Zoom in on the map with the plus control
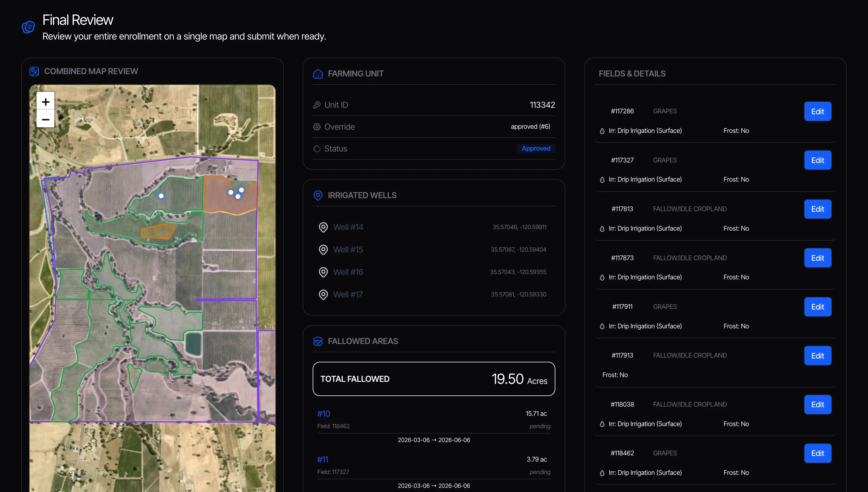This screenshot has height=492, width=868. pos(45,102)
